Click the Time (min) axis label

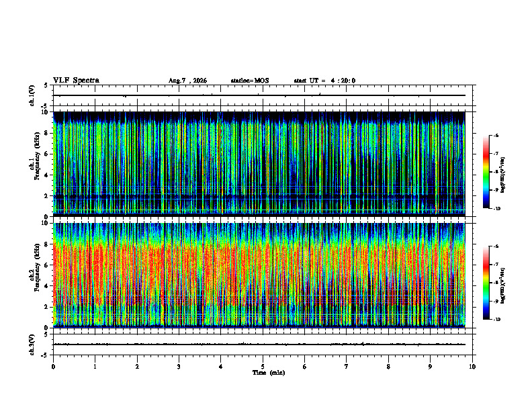269,373
